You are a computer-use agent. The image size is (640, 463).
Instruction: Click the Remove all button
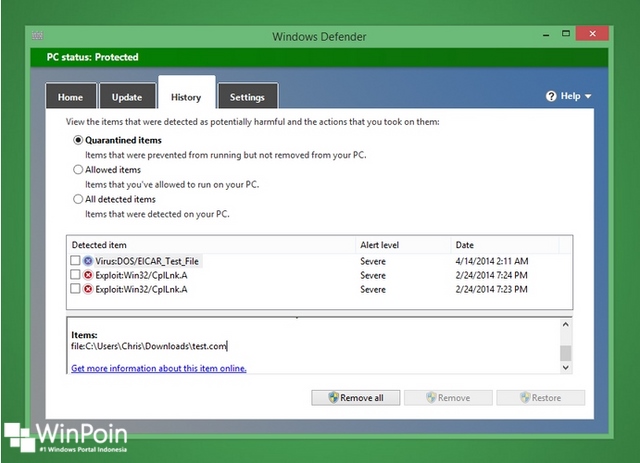pos(356,398)
